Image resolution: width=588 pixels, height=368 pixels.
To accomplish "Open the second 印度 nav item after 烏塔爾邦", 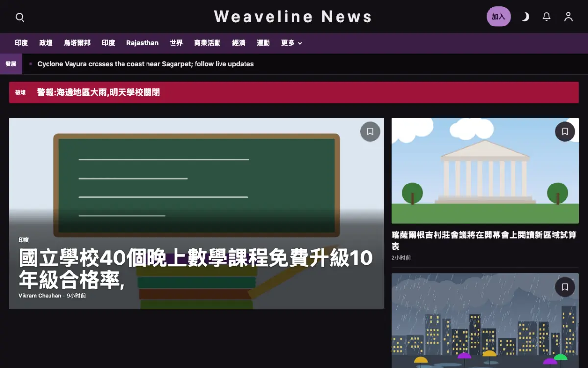I will pyautogui.click(x=108, y=43).
